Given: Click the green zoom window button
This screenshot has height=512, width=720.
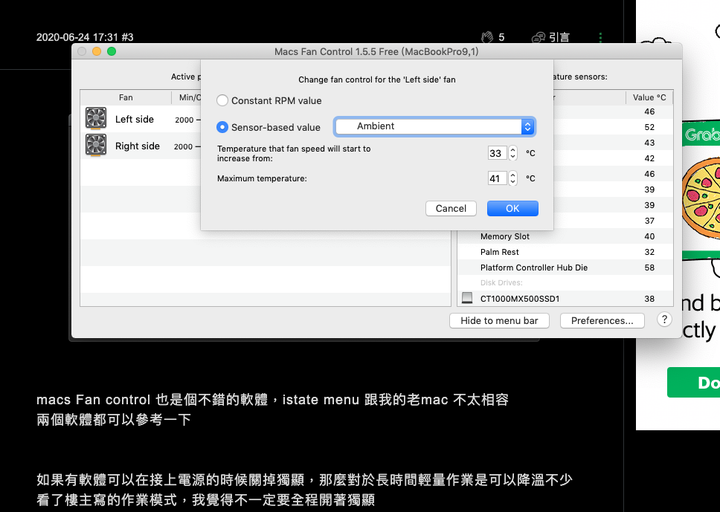Looking at the screenshot, I should (112, 51).
